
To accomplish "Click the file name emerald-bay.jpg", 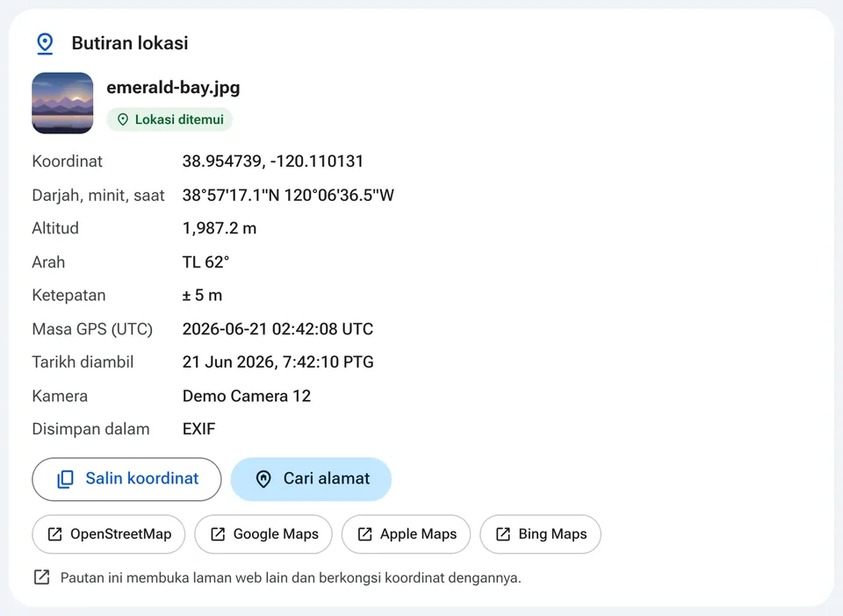I will point(173,88).
